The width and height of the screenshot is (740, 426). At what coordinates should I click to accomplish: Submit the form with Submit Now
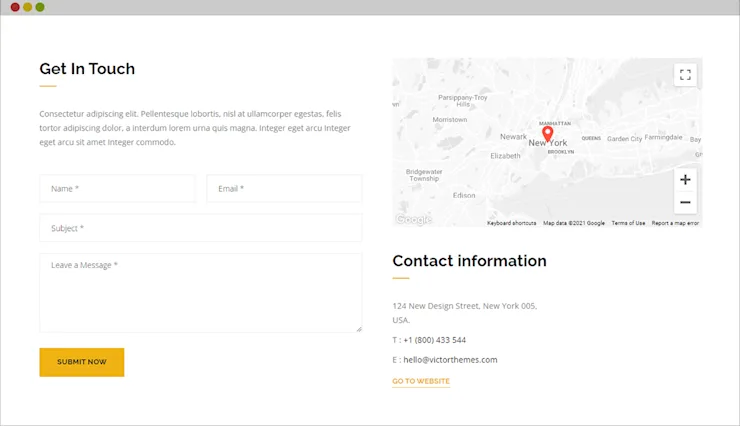coord(82,362)
